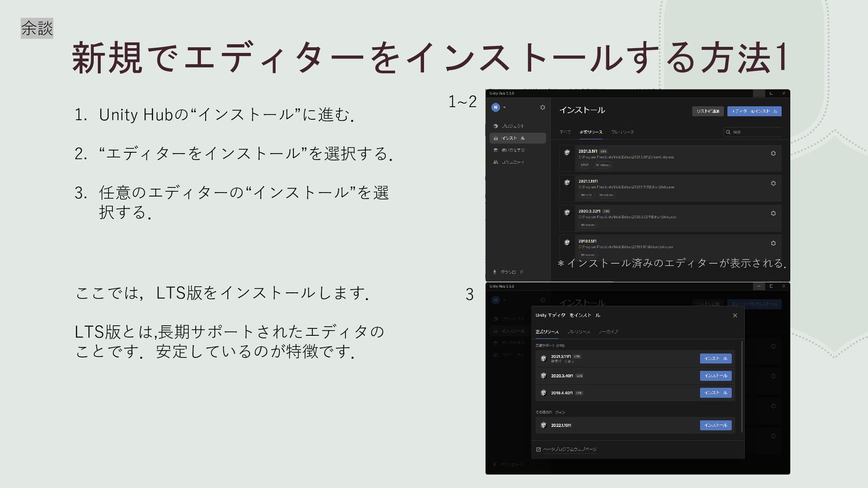The width and height of the screenshot is (868, 488).
Task: Install editor 2021.3.11f1 LTS
Action: [x=716, y=358]
